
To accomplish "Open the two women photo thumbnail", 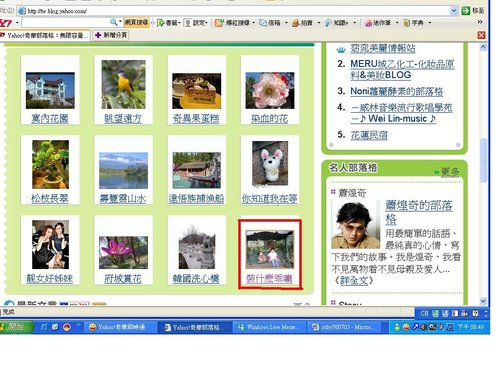I will pyautogui.click(x=50, y=244).
